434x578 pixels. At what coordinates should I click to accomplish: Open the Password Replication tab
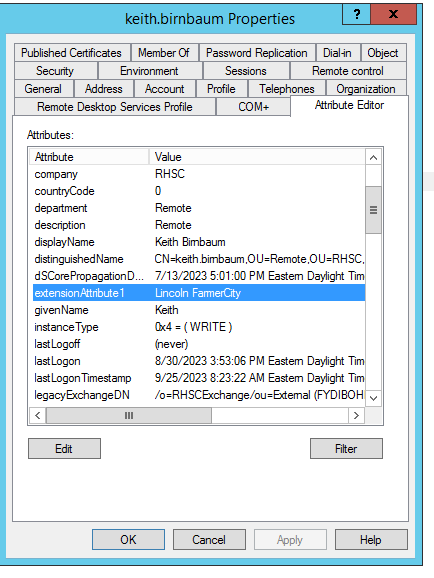[257, 53]
